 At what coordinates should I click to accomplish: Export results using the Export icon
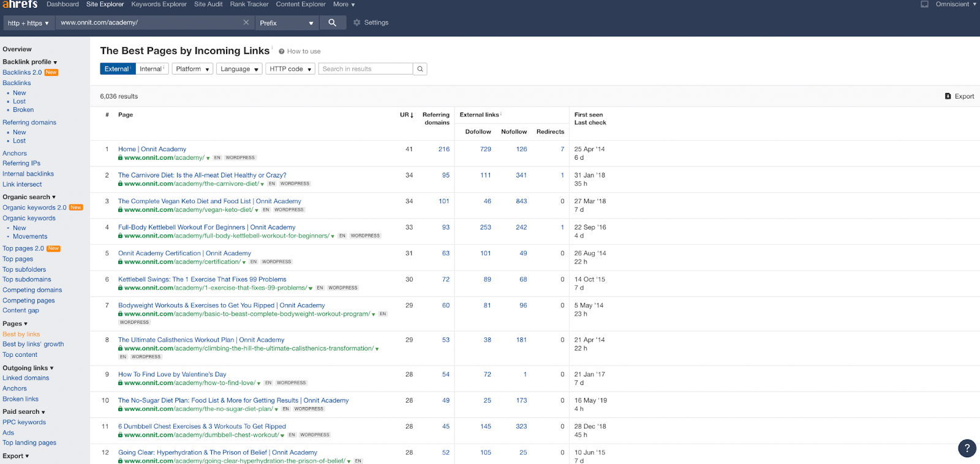point(948,96)
